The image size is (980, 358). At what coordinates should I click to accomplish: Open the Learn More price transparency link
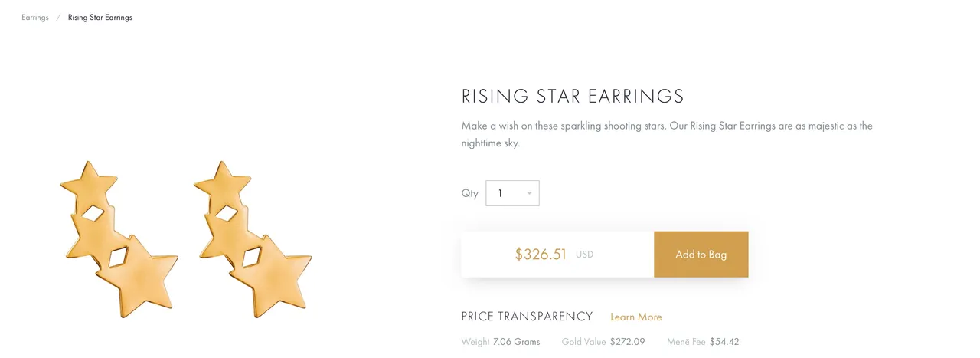(636, 317)
